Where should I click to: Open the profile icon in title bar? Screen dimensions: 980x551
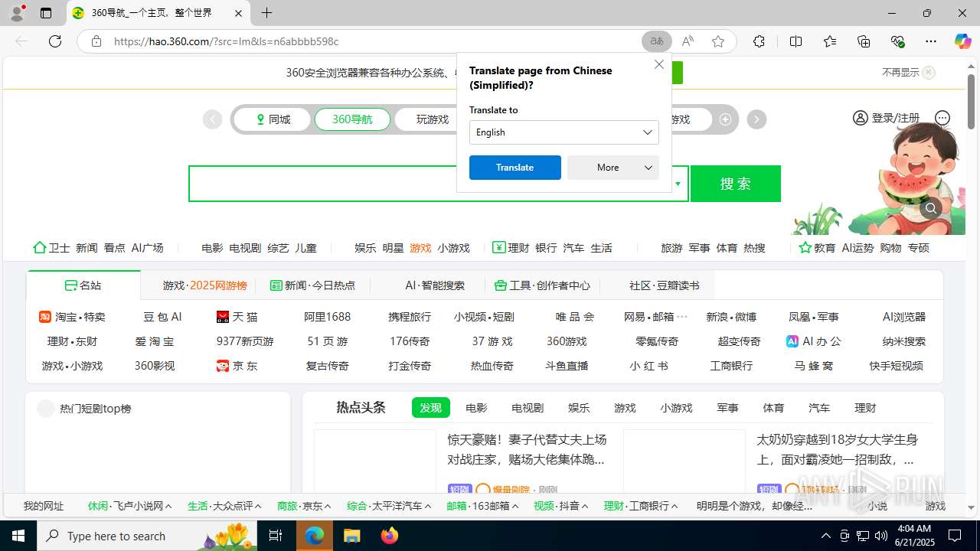(x=16, y=13)
